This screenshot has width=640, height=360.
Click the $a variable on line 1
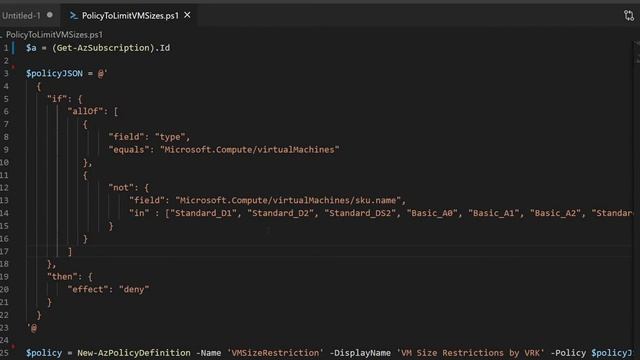pos(31,48)
